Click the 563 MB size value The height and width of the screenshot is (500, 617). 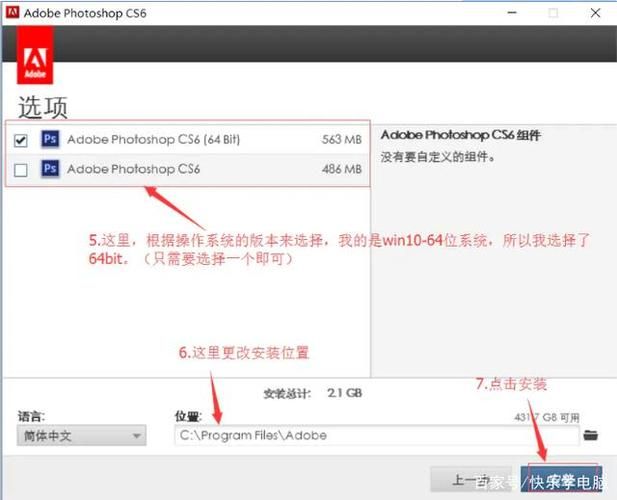click(342, 139)
